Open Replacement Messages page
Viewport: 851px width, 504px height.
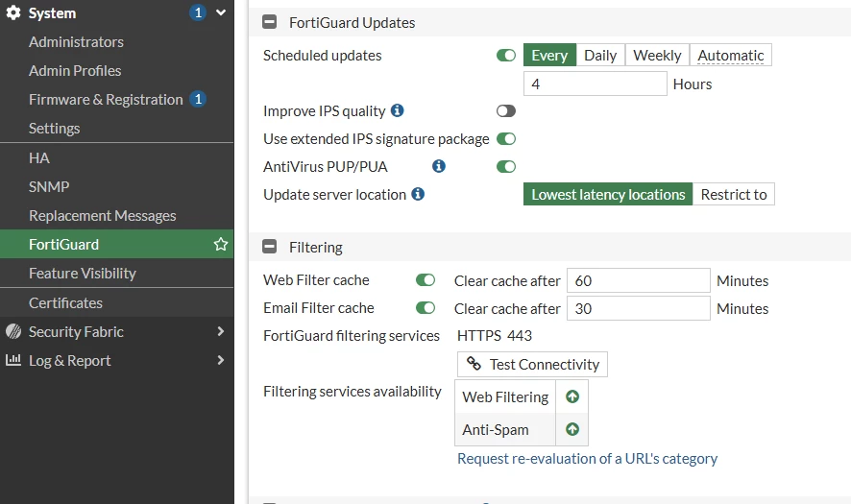tap(103, 215)
